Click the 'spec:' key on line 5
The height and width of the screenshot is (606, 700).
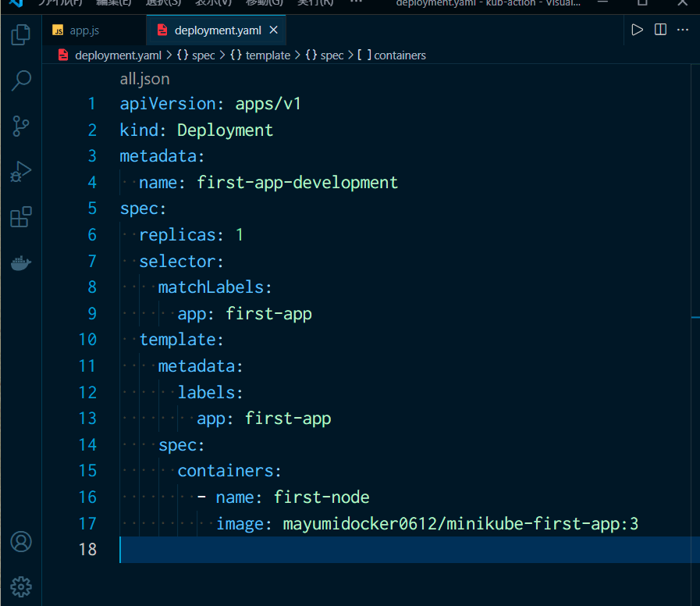pos(143,209)
